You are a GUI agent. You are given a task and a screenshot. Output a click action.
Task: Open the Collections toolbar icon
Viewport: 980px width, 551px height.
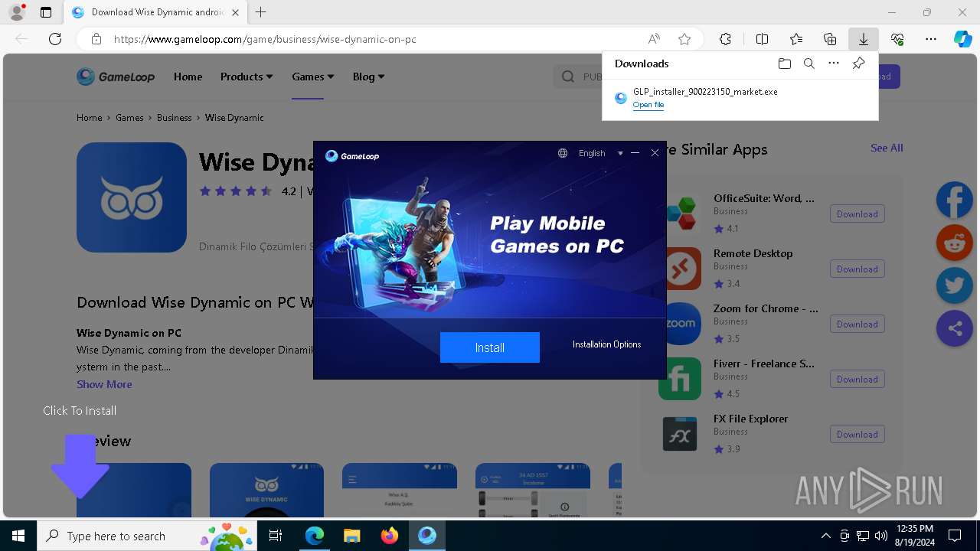coord(830,39)
